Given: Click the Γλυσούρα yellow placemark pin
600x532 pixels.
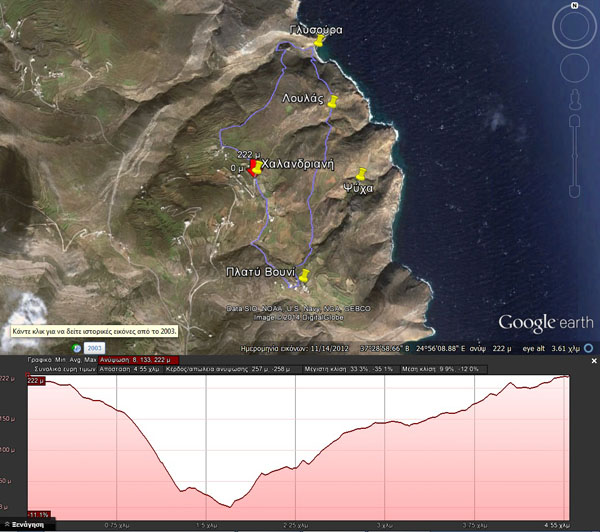Looking at the screenshot, I should [319, 40].
